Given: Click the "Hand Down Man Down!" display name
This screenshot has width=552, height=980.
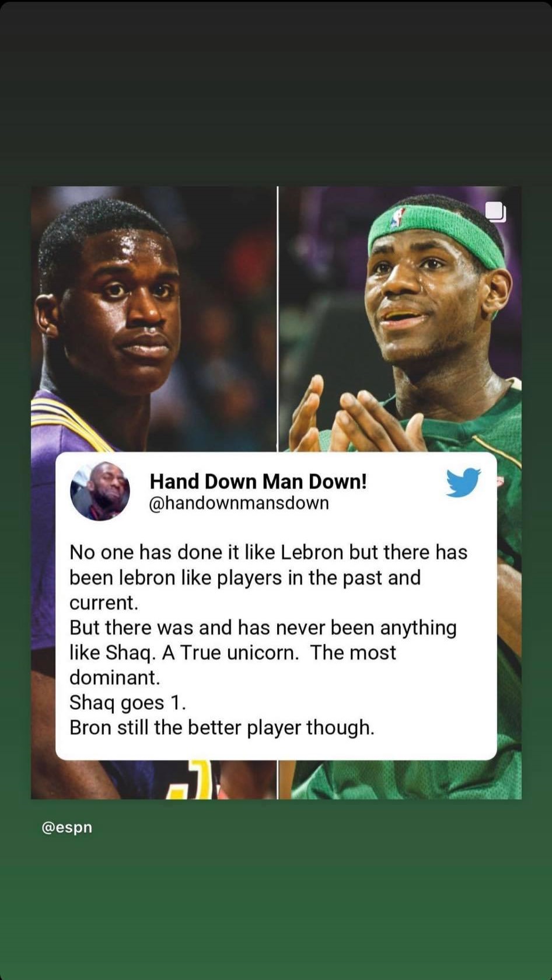Looking at the screenshot, I should click(x=258, y=482).
